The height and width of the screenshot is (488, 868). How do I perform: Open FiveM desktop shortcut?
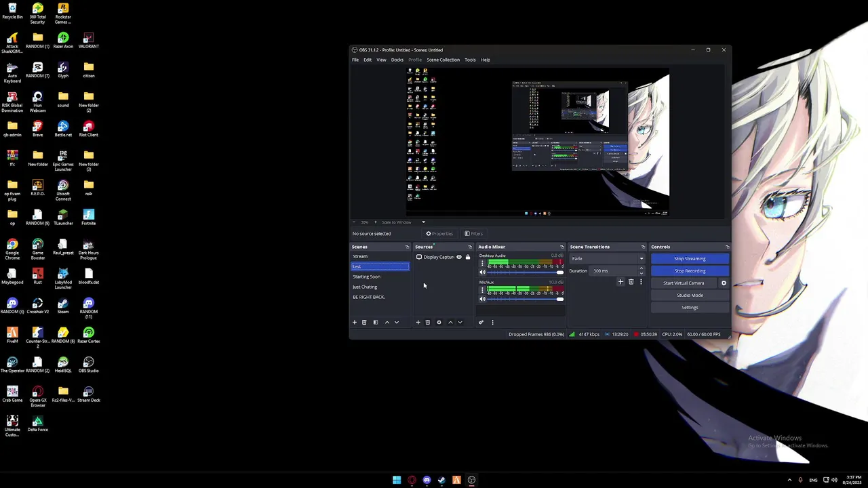[12, 335]
